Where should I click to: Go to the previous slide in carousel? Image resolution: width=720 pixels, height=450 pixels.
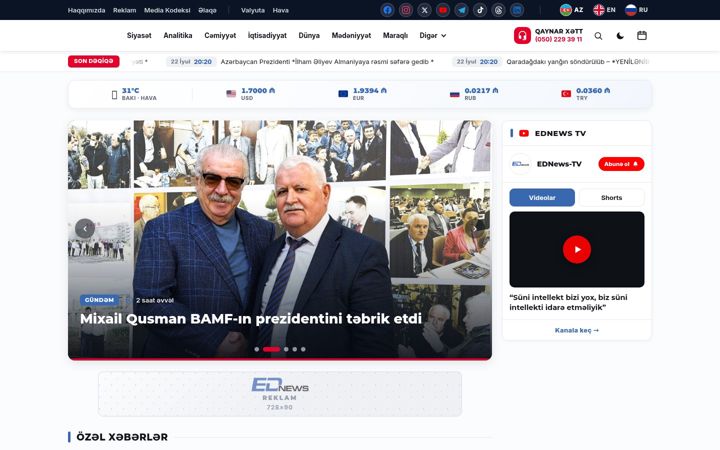tap(85, 228)
